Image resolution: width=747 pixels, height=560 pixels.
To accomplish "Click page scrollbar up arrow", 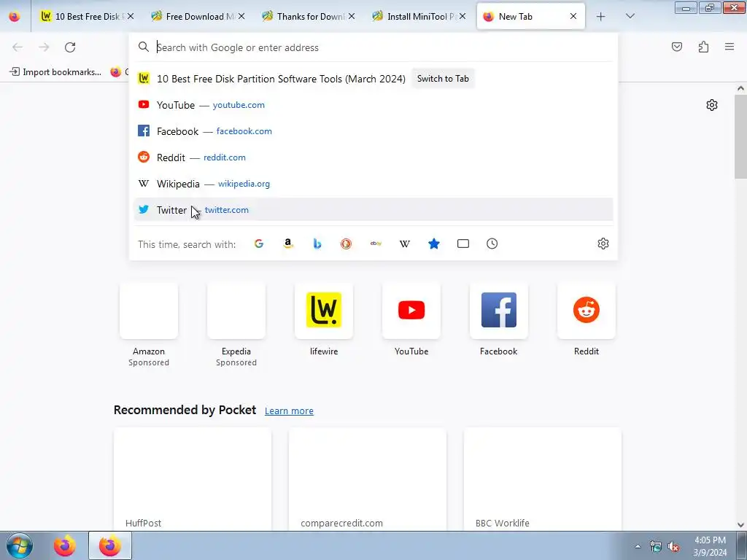I will point(740,88).
